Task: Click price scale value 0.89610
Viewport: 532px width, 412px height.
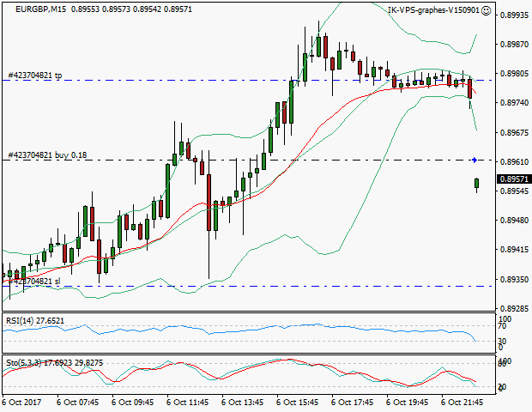Action: (x=514, y=162)
